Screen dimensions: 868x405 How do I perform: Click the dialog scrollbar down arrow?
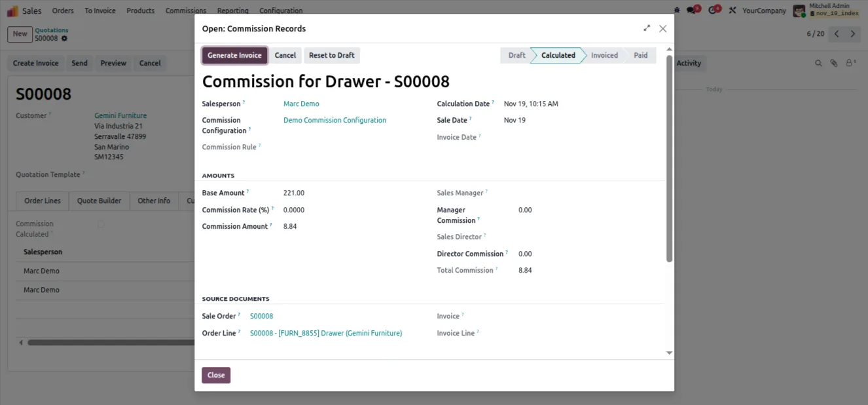(x=669, y=353)
